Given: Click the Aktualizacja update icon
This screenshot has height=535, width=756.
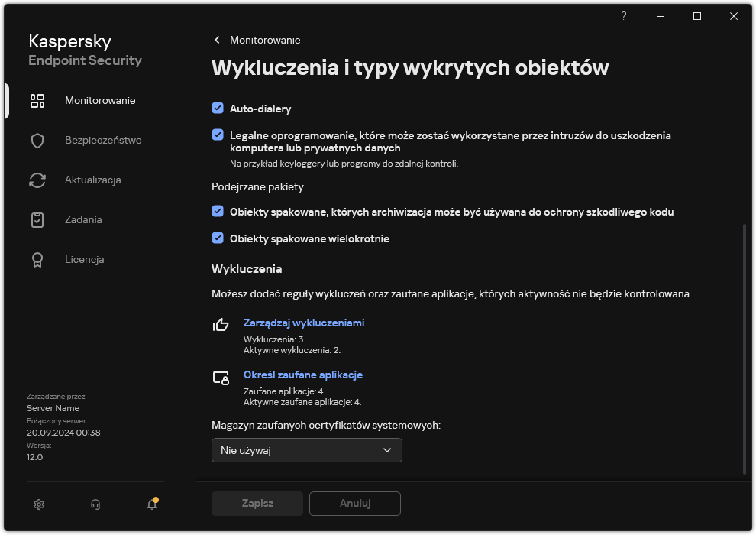Looking at the screenshot, I should click(x=37, y=180).
